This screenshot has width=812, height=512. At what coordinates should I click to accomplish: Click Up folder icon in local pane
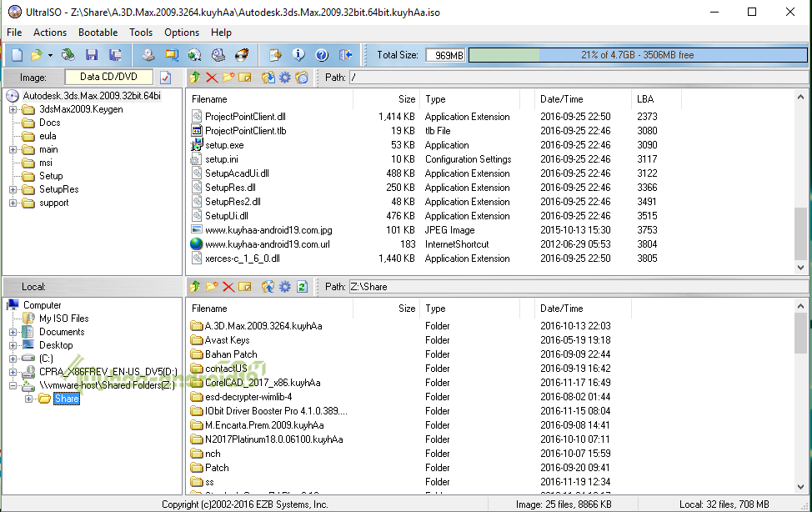click(x=195, y=287)
